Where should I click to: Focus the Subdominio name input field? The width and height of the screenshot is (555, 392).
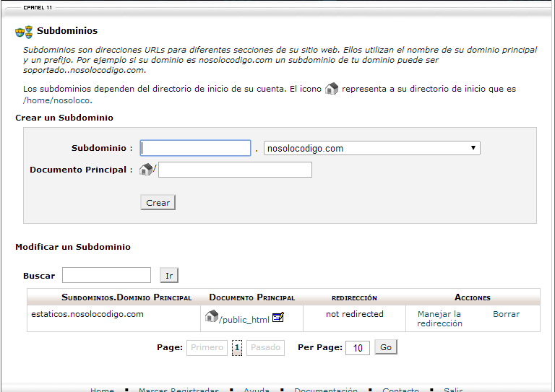(x=195, y=148)
